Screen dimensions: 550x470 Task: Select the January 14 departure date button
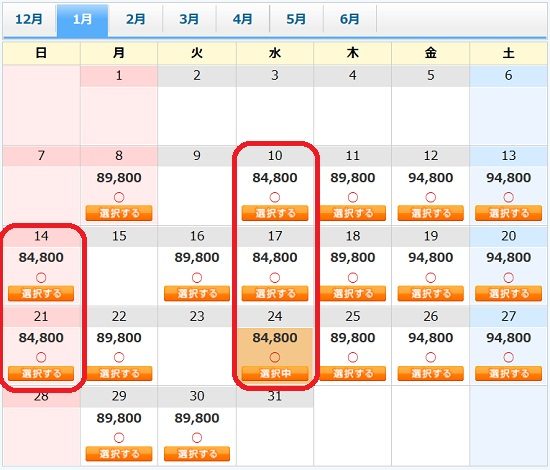pos(41,294)
